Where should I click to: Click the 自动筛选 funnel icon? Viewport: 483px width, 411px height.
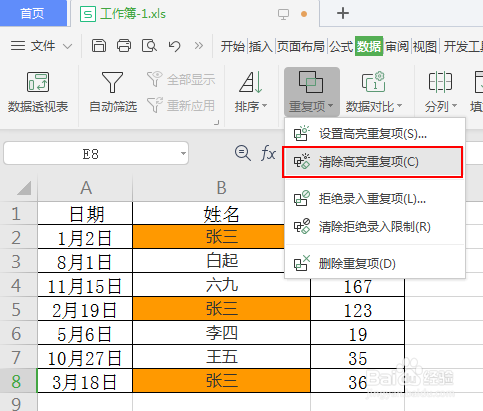[x=112, y=82]
